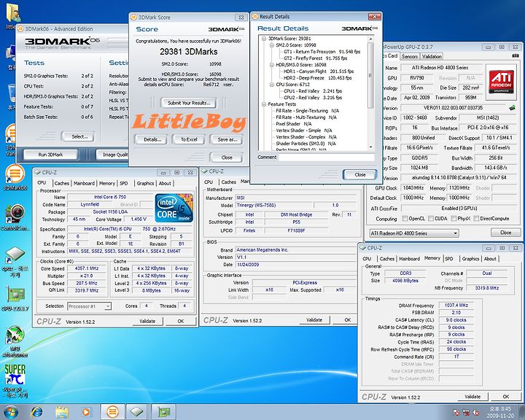Click the Result Details window title icon

255,17
